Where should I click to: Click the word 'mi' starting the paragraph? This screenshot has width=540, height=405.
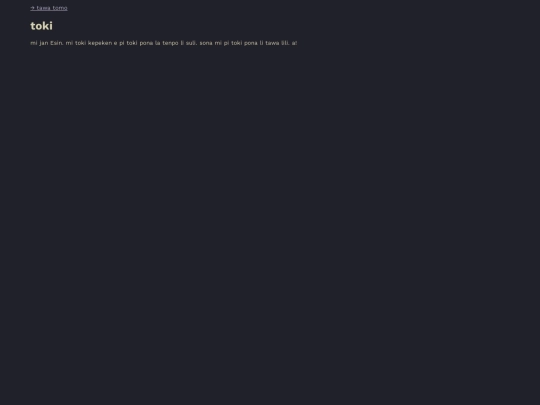click(x=34, y=43)
